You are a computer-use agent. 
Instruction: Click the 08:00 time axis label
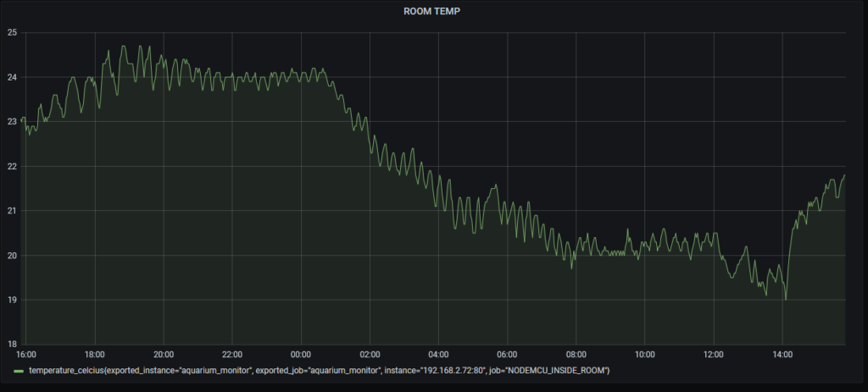tap(576, 354)
